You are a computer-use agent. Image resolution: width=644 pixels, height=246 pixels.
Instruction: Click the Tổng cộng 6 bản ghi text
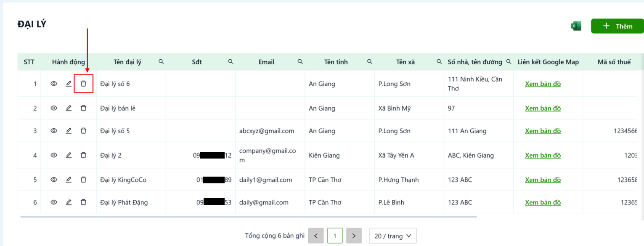[x=275, y=236]
